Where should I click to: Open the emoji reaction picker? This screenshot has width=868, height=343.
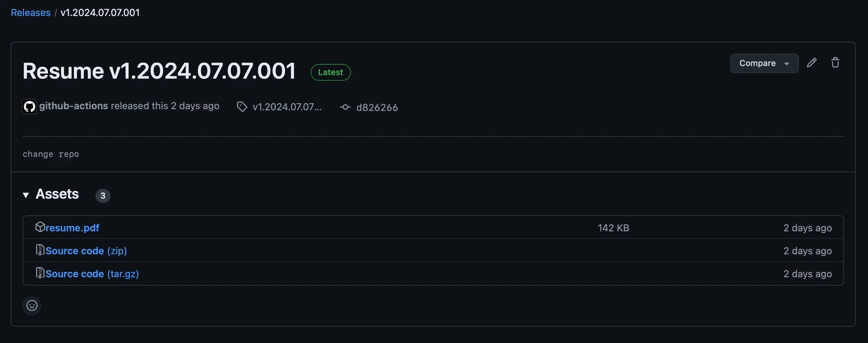coord(31,305)
